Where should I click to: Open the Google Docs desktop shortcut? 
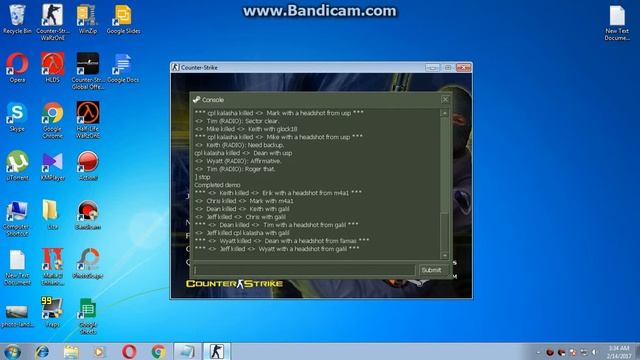123,68
